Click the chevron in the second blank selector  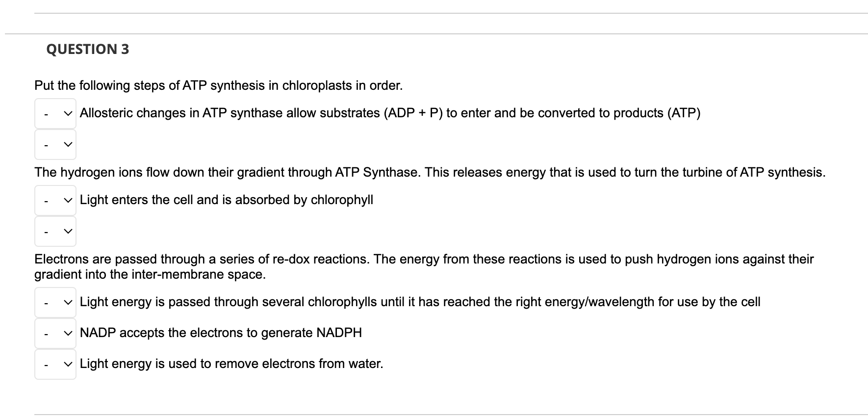click(x=68, y=145)
